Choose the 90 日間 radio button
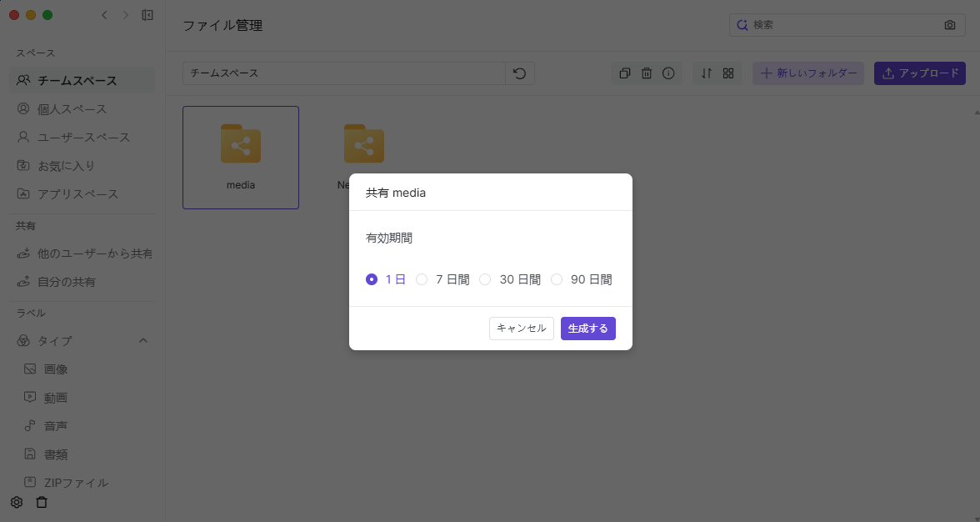Viewport: 980px width, 522px height. [557, 280]
